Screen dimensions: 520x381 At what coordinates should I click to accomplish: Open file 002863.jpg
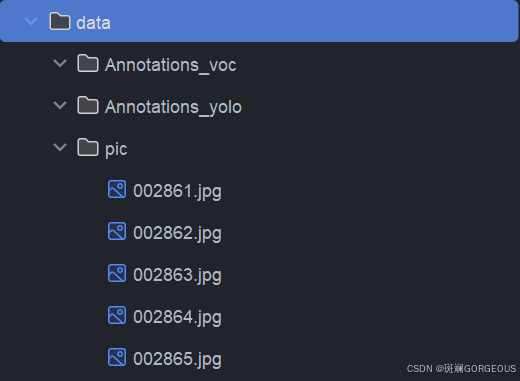click(x=177, y=275)
